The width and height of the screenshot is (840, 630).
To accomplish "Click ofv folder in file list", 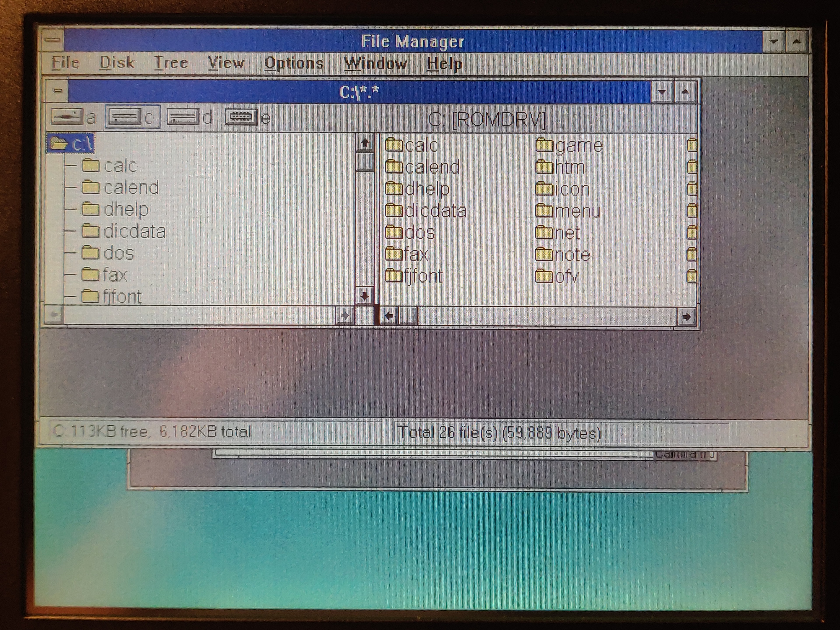I will (x=557, y=276).
